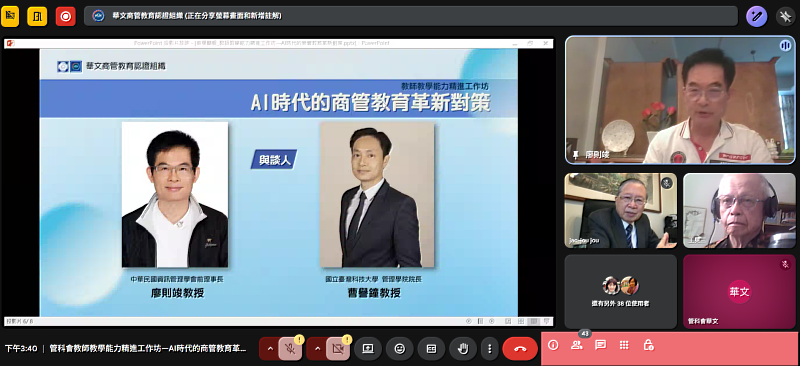
Task: Open the activities grid icon
Action: [x=624, y=345]
